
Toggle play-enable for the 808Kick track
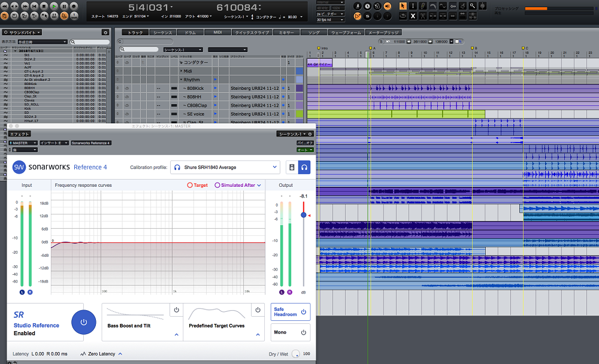216,88
